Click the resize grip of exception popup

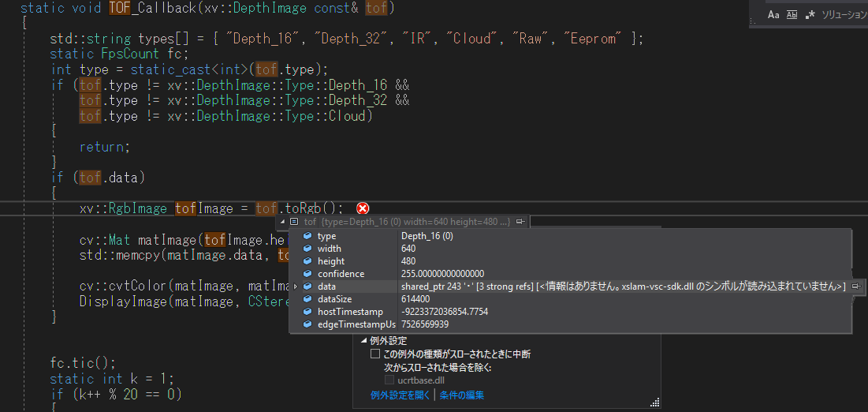(x=654, y=403)
